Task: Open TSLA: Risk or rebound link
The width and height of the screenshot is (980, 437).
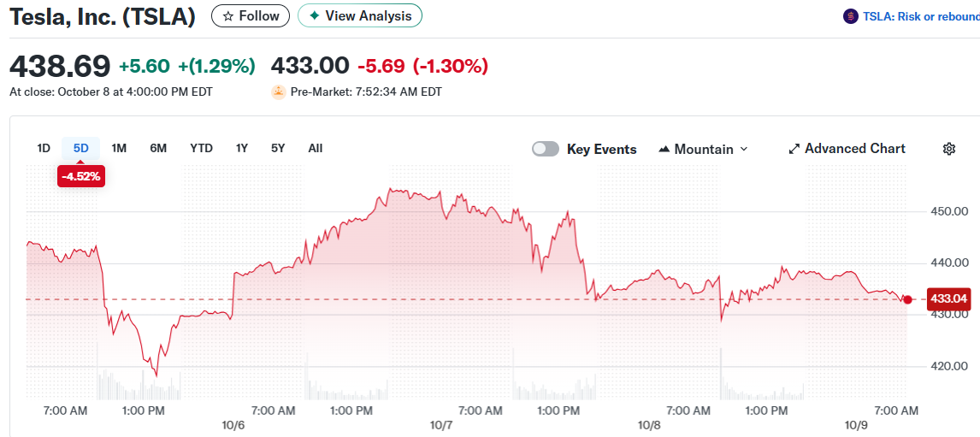Action: pyautogui.click(x=920, y=16)
